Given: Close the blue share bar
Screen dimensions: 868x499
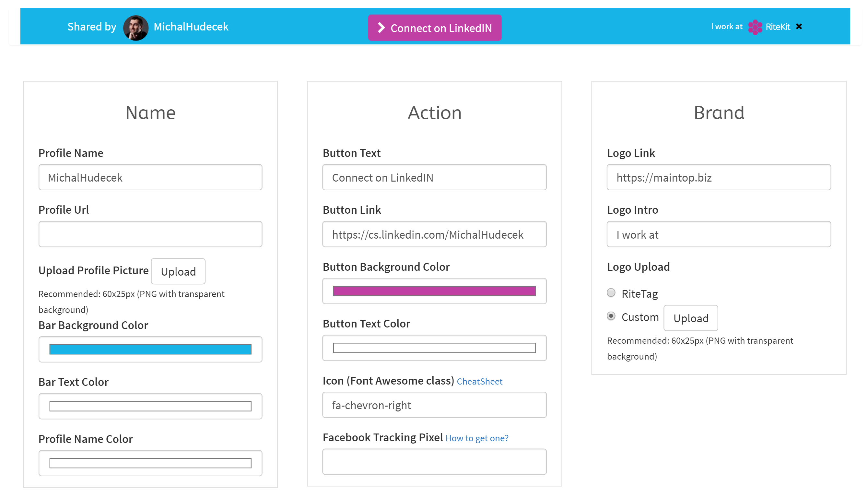Looking at the screenshot, I should tap(799, 26).
